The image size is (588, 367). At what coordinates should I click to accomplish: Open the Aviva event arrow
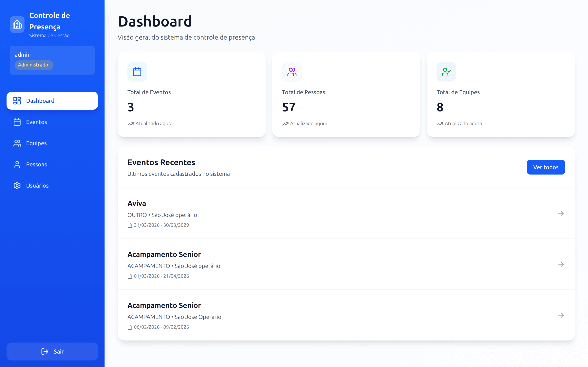561,213
